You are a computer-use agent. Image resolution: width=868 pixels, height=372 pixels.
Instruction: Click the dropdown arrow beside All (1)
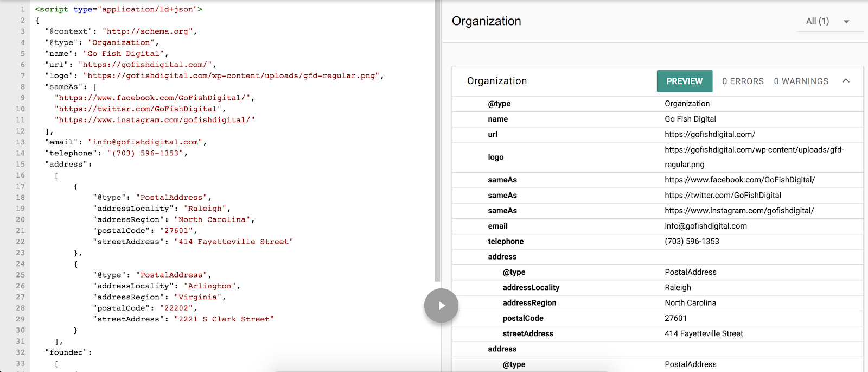point(846,22)
